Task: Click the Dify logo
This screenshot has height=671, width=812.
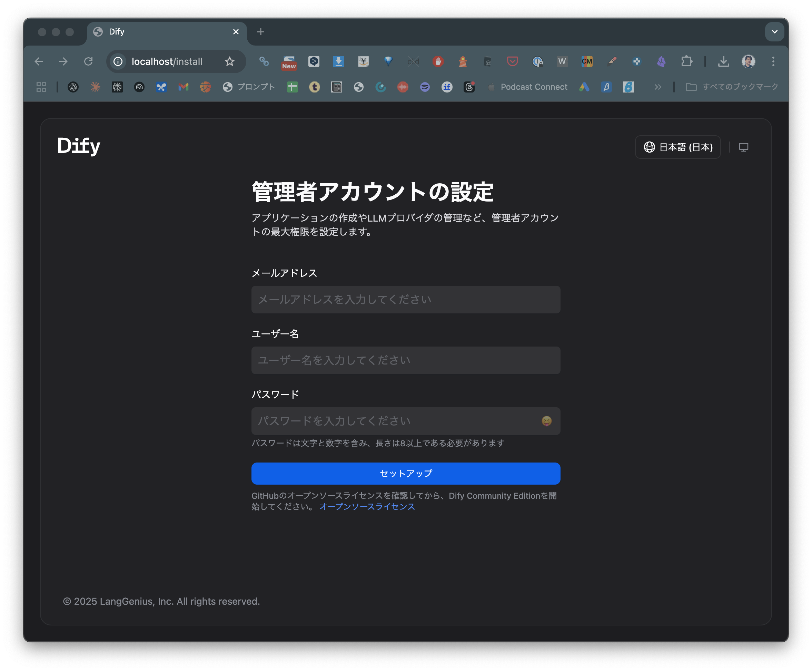Action: point(79,146)
